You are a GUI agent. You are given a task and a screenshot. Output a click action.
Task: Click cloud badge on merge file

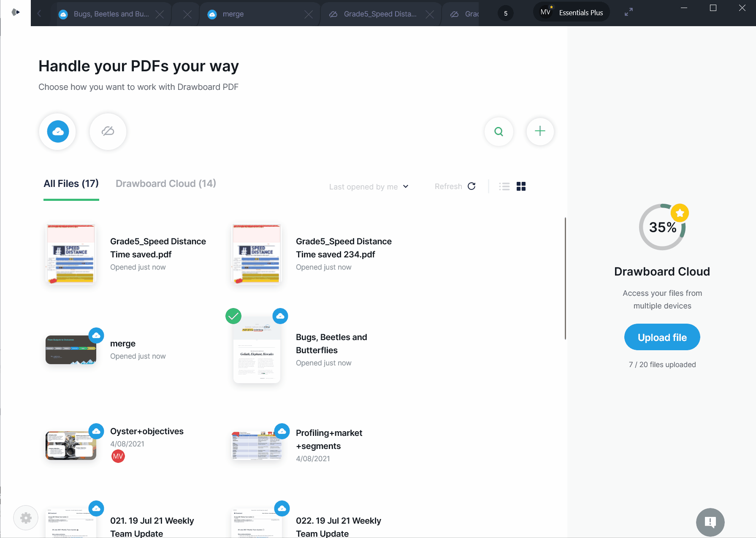click(x=96, y=335)
